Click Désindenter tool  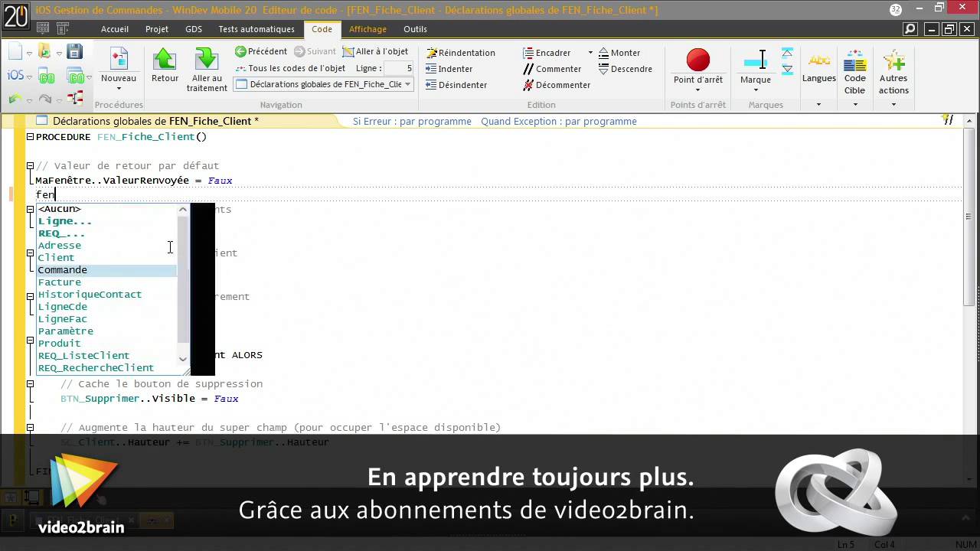pos(456,85)
